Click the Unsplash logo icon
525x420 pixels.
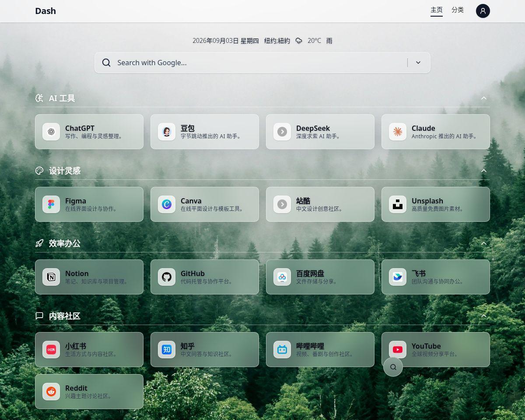click(398, 204)
